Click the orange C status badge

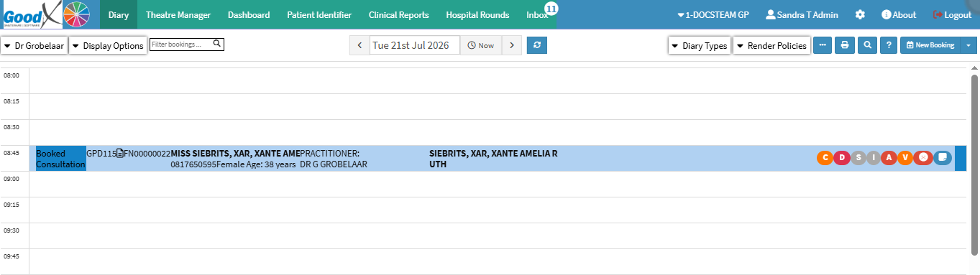coord(825,158)
